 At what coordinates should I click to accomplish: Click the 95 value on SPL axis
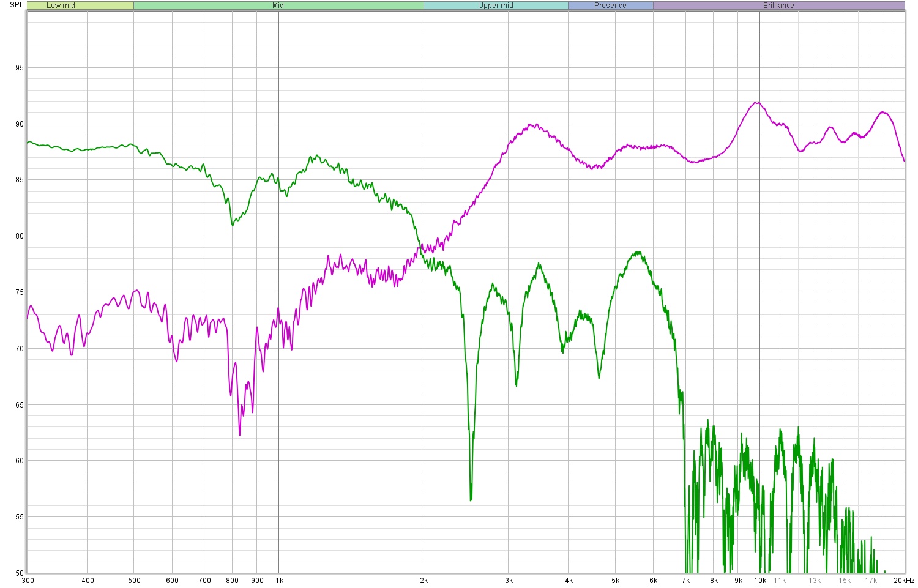coord(20,68)
